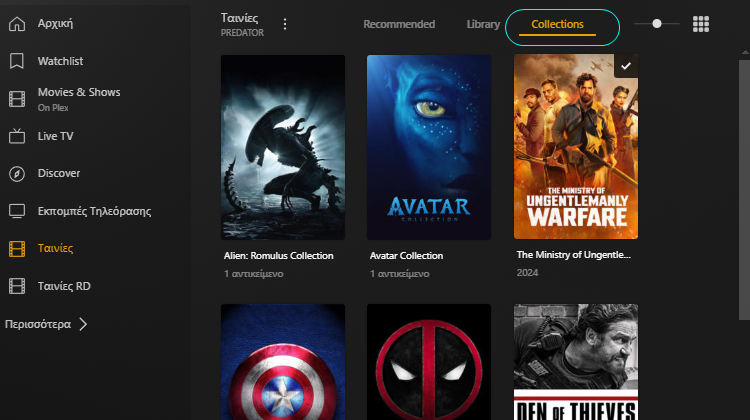Click the orange film icon beside Ταινίες

tap(17, 249)
